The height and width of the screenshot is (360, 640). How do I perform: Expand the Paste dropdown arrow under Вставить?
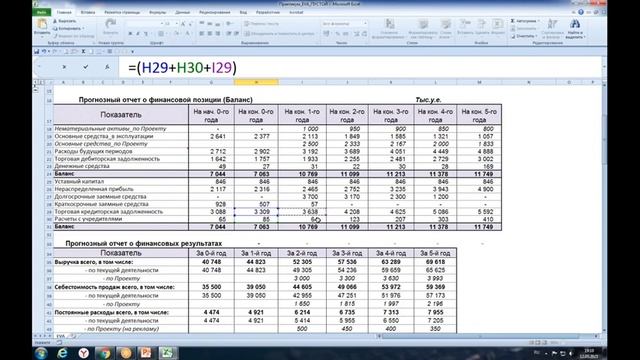[42, 38]
